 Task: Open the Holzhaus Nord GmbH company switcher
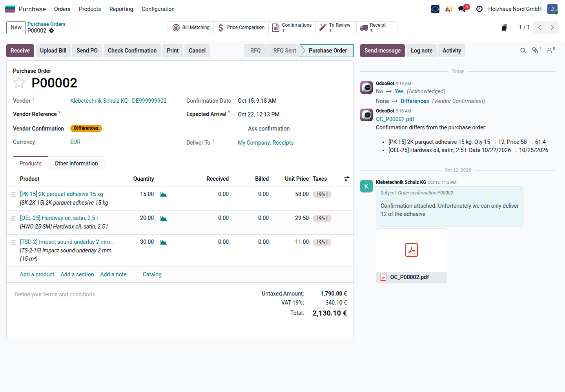click(x=515, y=9)
